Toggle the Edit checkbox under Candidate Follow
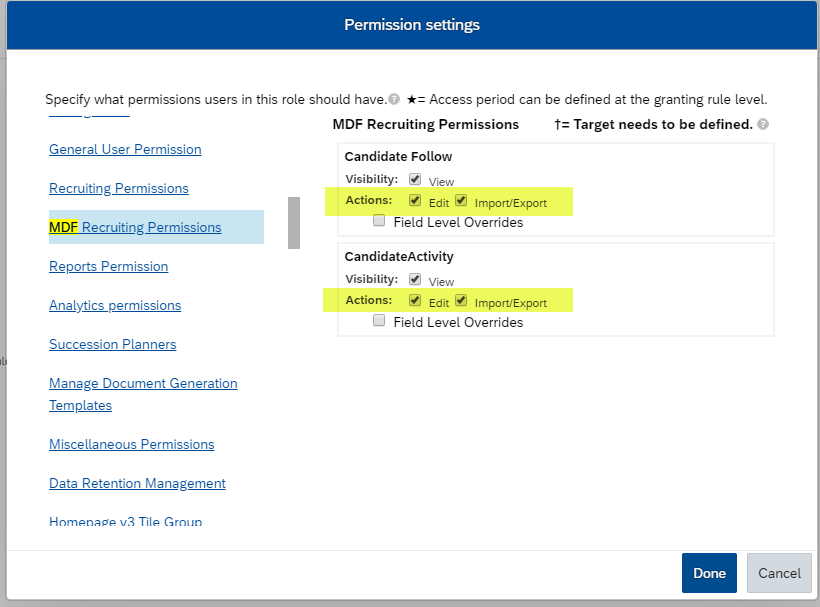This screenshot has height=607, width=820. tap(415, 200)
